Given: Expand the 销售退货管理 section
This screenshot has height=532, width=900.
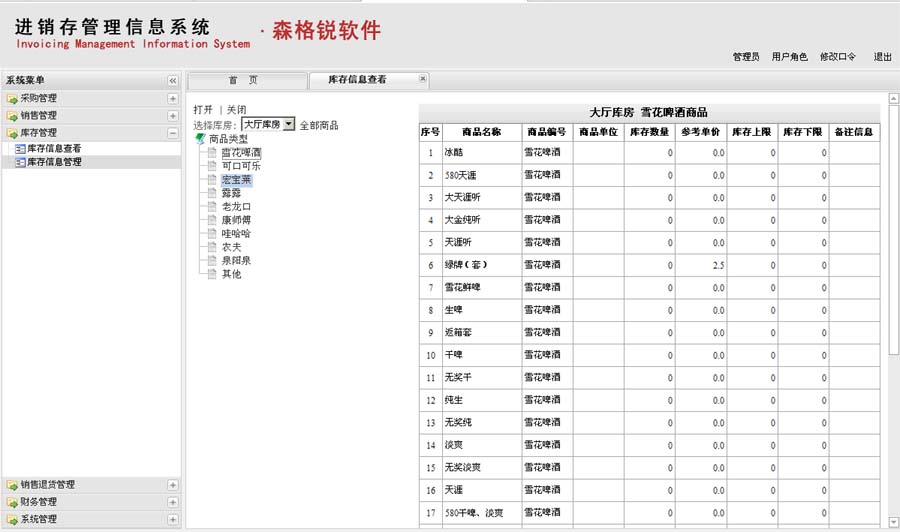Looking at the screenshot, I should (172, 485).
